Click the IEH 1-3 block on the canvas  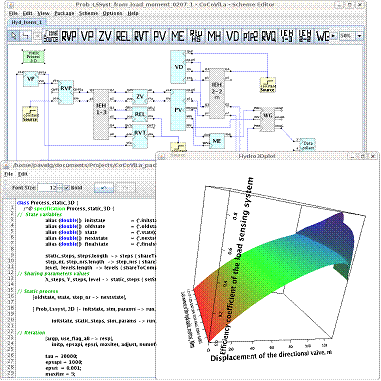tap(101, 114)
